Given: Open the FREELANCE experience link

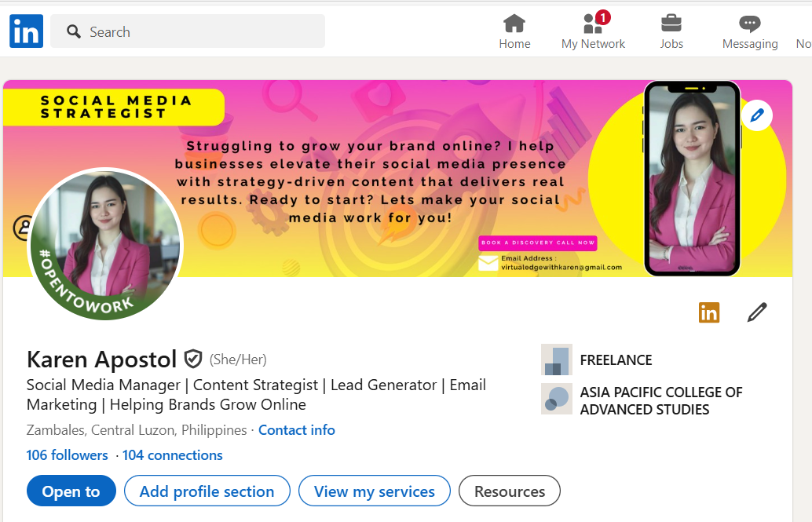Looking at the screenshot, I should point(616,360).
